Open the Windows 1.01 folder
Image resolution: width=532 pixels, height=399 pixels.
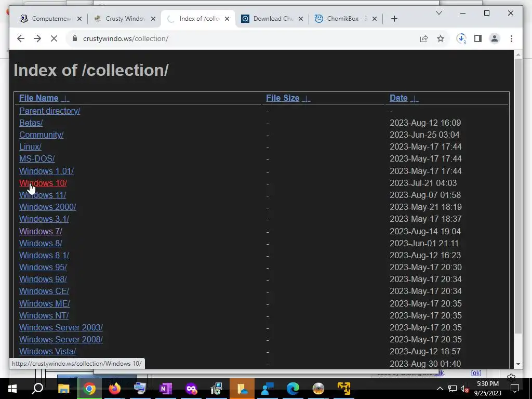(46, 171)
